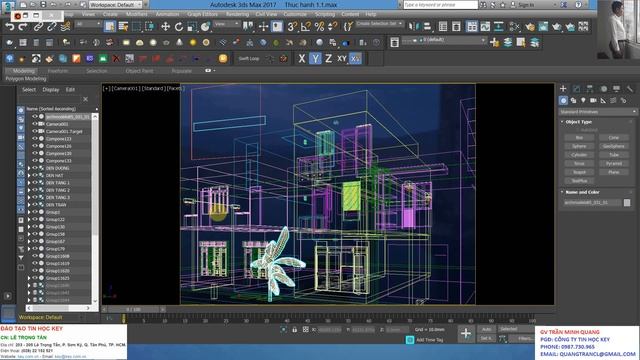Hide DEN TANG 1 via eye icon
Viewport: 640px width, 360px height.
tap(35, 182)
